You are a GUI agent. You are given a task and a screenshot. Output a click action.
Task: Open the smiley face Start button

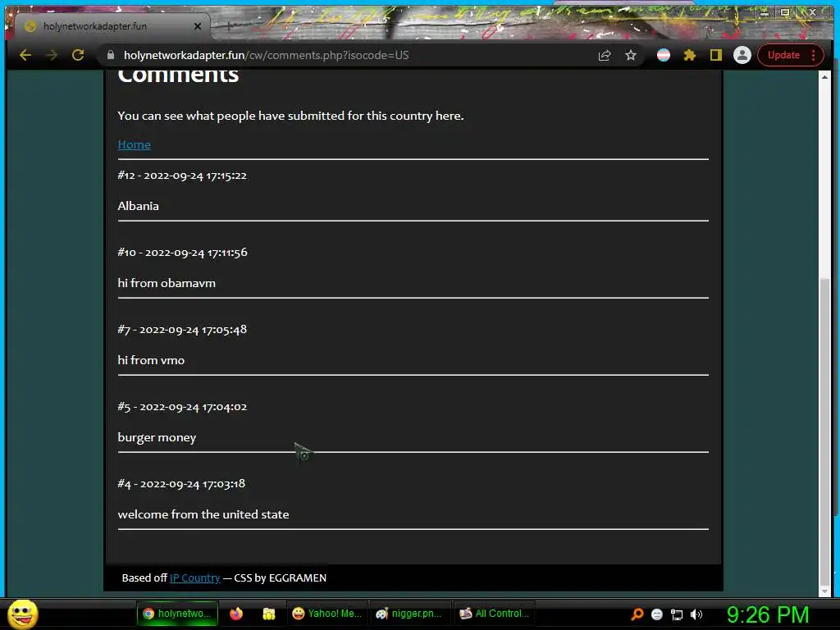tap(22, 614)
